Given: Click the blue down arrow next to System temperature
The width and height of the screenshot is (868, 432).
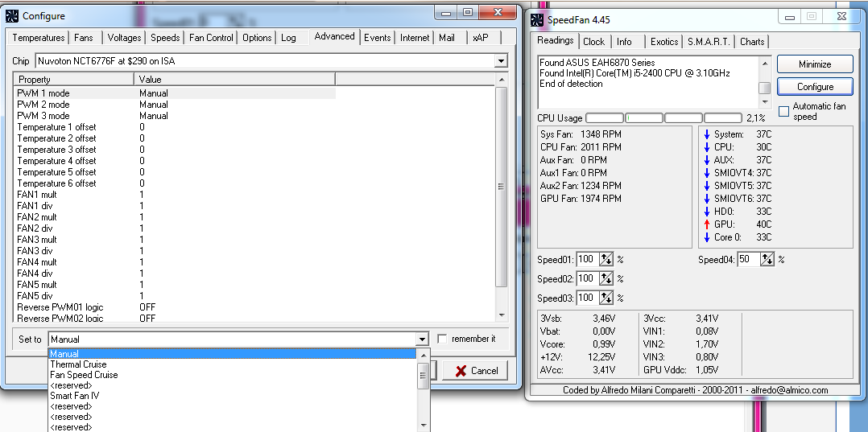Looking at the screenshot, I should pyautogui.click(x=706, y=134).
